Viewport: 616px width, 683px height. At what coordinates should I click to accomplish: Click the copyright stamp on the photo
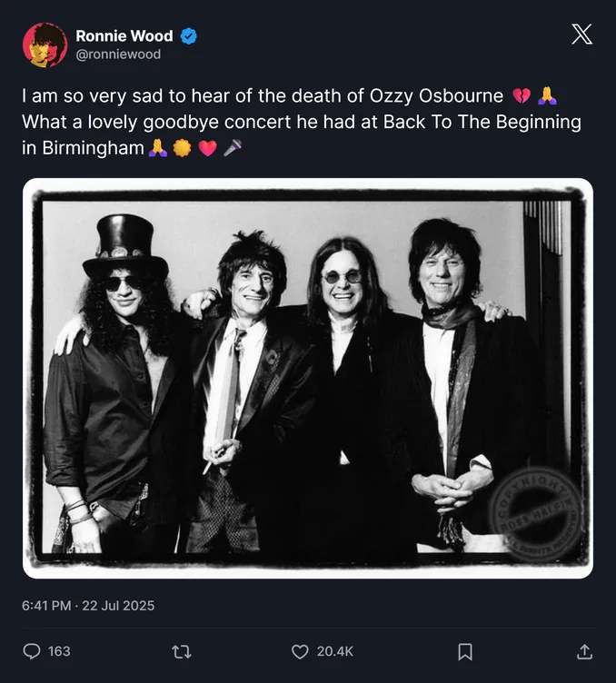point(535,514)
